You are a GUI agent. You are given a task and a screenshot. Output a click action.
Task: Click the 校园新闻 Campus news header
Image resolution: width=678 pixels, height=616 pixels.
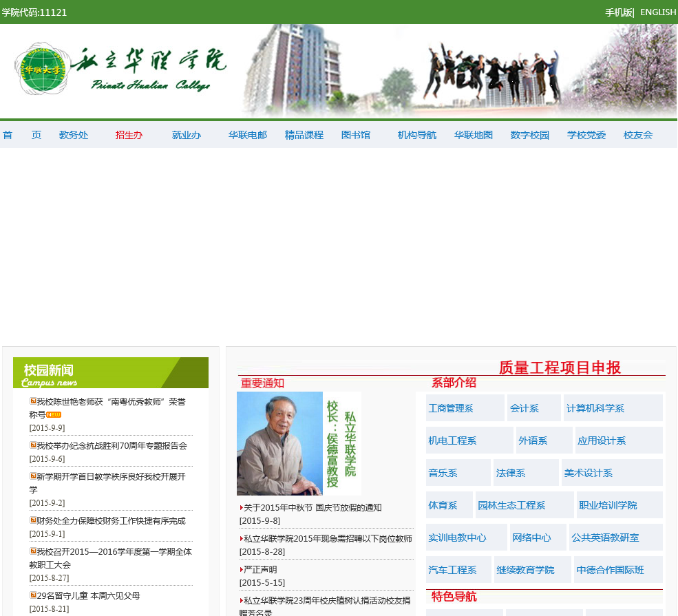[111, 372]
